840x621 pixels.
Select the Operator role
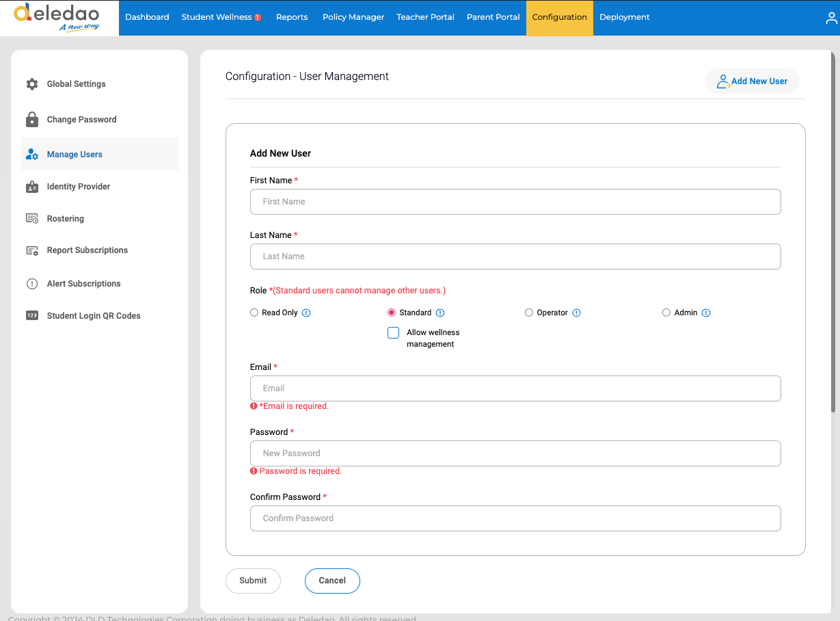(x=529, y=313)
